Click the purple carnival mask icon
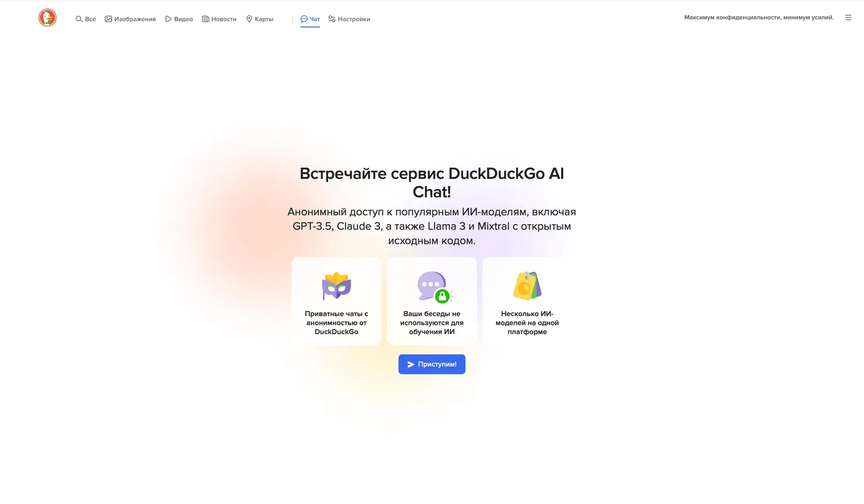The height and width of the screenshot is (504, 864). click(336, 285)
